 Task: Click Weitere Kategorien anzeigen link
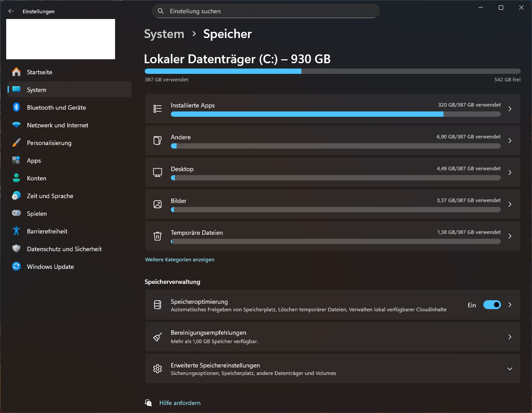[x=180, y=260]
